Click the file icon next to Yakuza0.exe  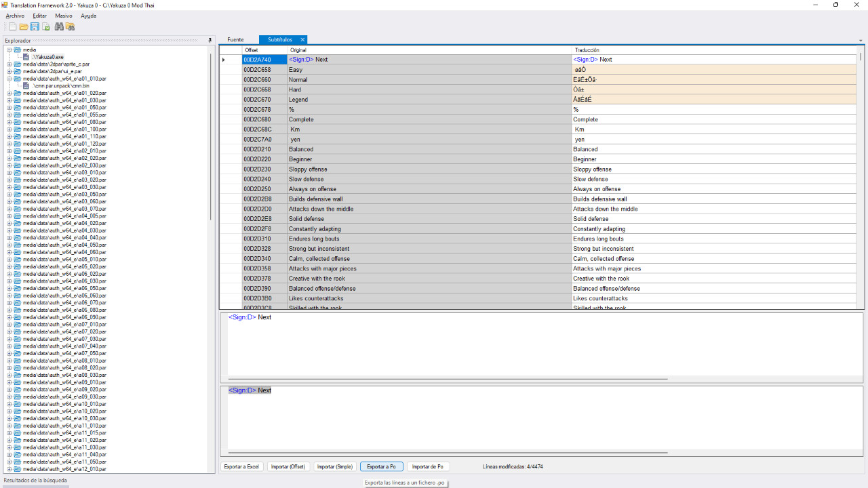26,57
